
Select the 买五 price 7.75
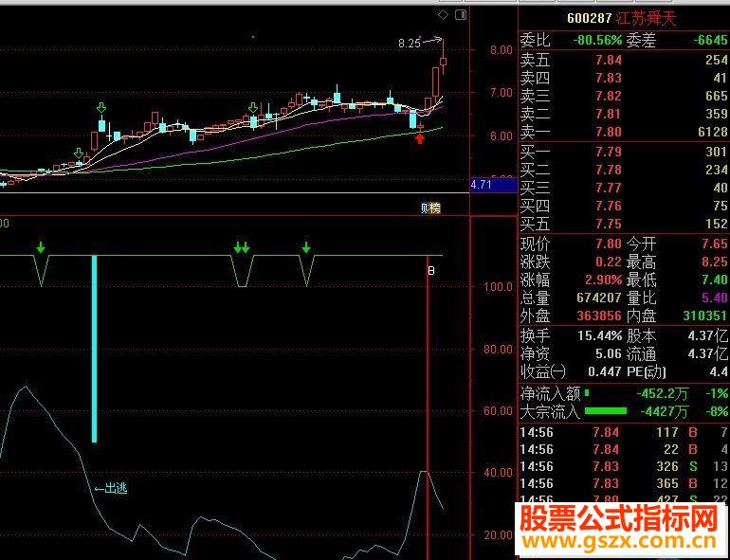coord(609,225)
